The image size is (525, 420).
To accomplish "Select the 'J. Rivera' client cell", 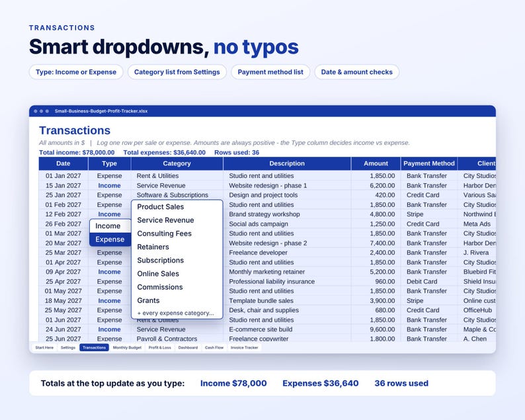I will (x=477, y=253).
